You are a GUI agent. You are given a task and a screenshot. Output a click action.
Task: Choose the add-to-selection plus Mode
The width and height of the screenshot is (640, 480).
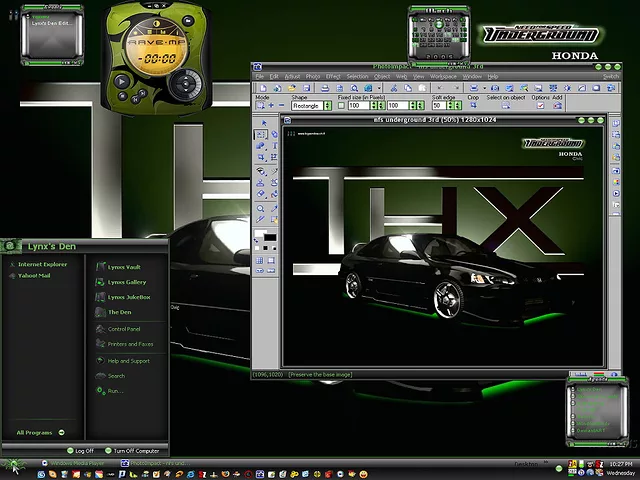pyautogui.click(x=271, y=105)
